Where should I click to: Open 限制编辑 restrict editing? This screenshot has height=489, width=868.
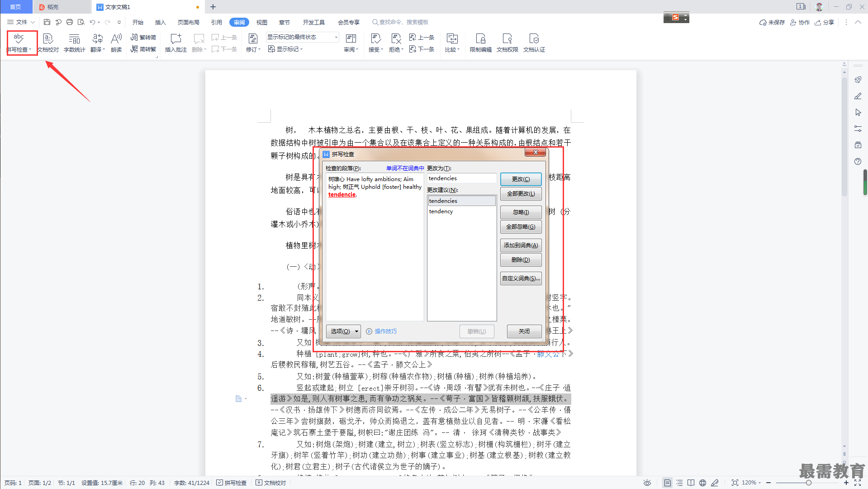tap(480, 42)
